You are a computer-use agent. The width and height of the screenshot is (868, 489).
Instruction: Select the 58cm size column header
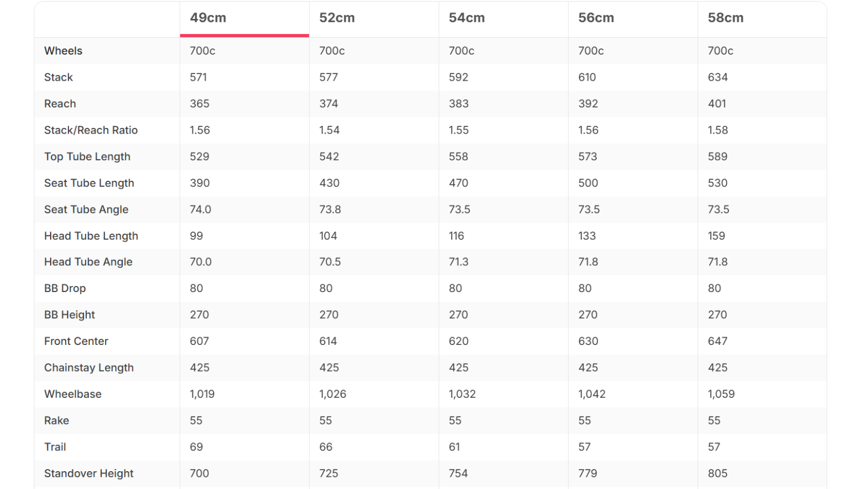coord(726,18)
